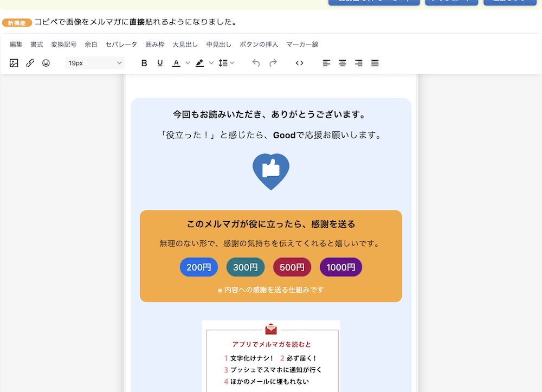Click the insert image icon
This screenshot has height=392, width=542.
click(x=14, y=63)
